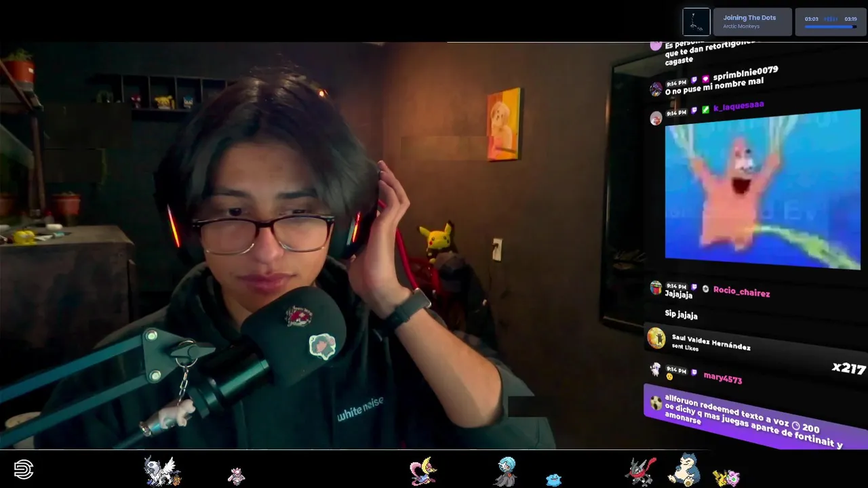This screenshot has height=488, width=868.
Task: Open sprimblnie0079's username in chat
Action: (745, 72)
